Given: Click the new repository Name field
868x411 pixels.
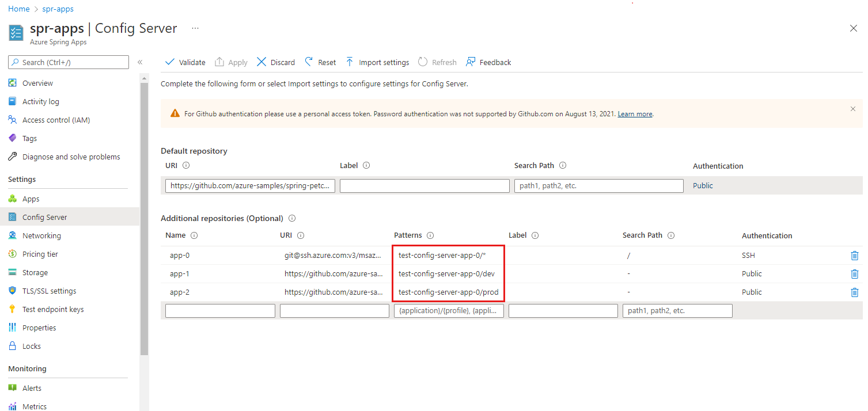Looking at the screenshot, I should (220, 311).
